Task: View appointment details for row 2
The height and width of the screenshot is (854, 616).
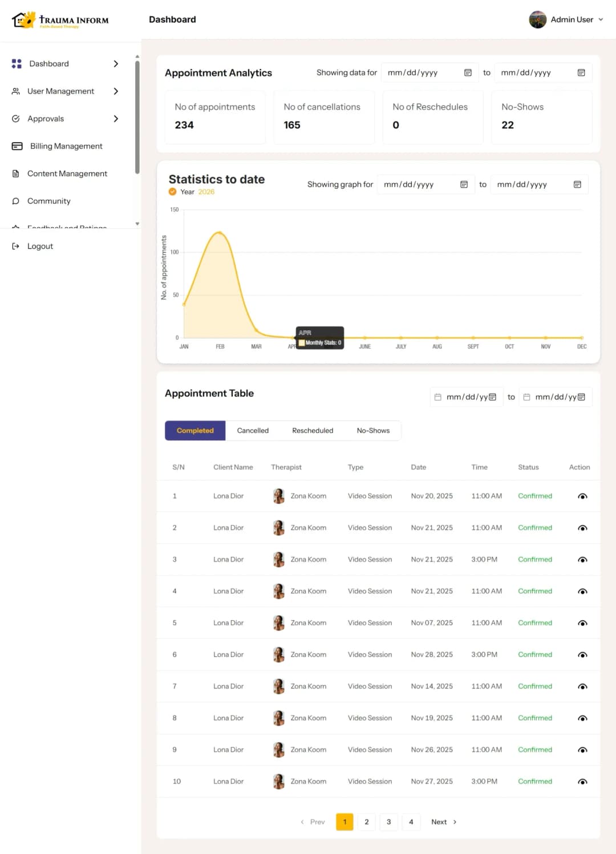Action: 582,528
